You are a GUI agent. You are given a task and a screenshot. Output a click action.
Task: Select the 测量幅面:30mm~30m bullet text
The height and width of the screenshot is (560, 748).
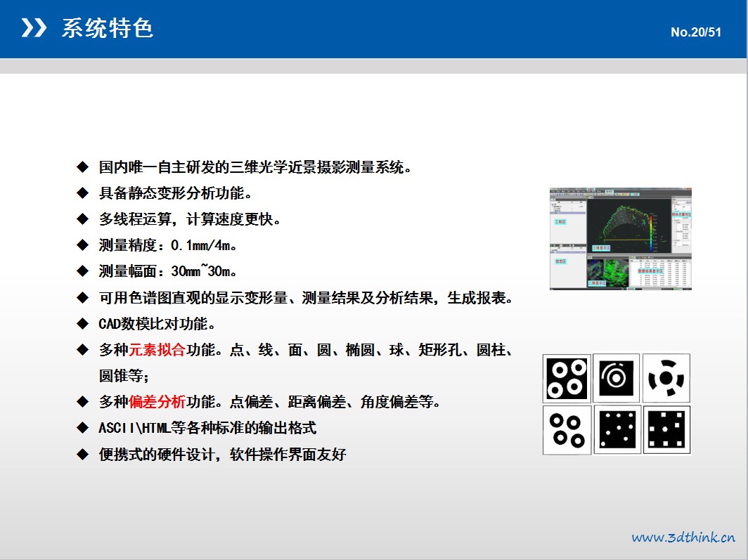point(168,272)
